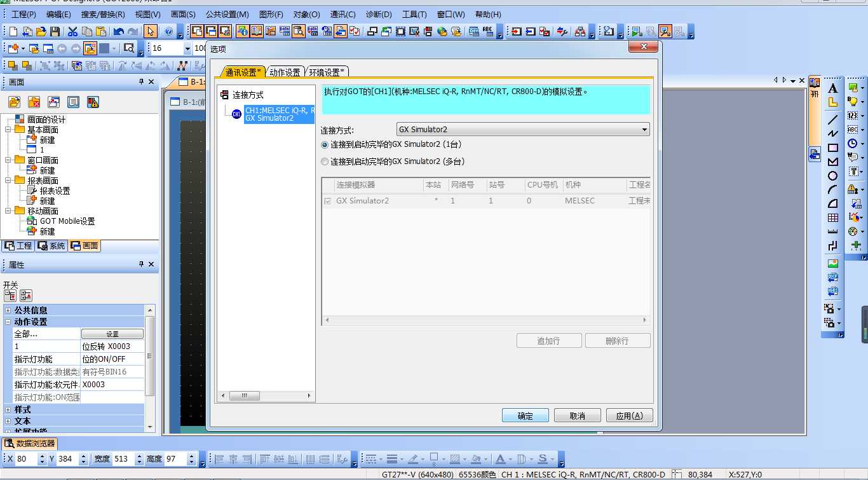Click the New project icon
Viewport: 868px width, 480px height.
(x=13, y=31)
